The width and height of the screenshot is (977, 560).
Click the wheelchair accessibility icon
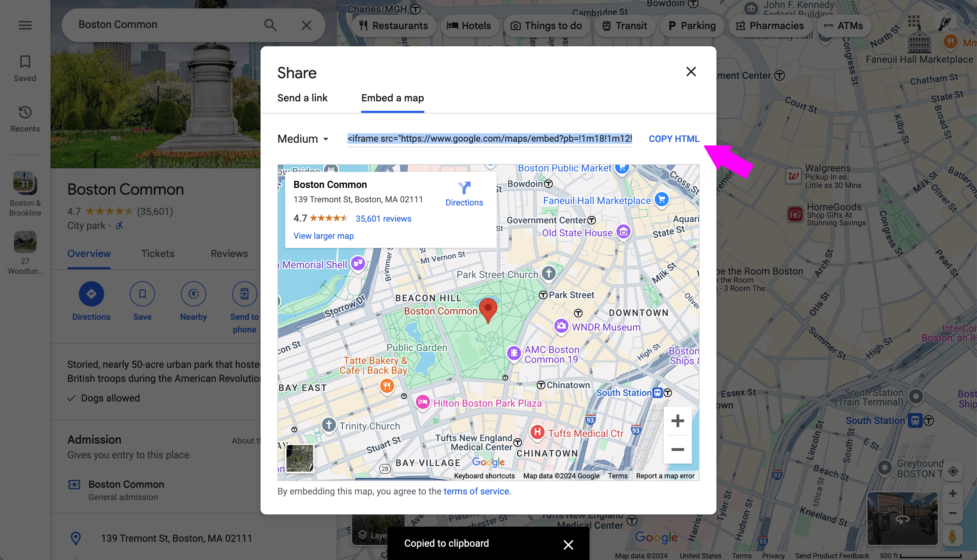click(x=119, y=226)
